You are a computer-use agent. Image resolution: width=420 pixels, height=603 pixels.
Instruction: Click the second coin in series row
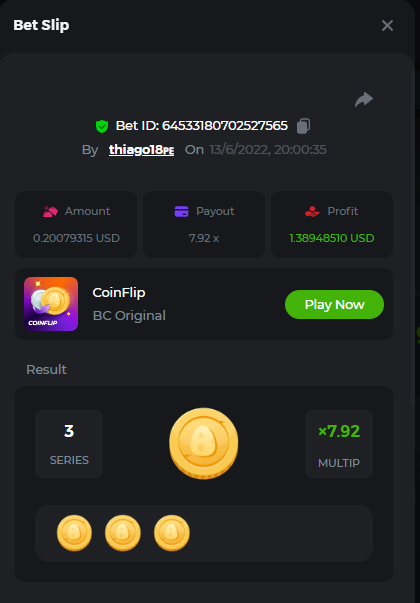pyautogui.click(x=123, y=533)
